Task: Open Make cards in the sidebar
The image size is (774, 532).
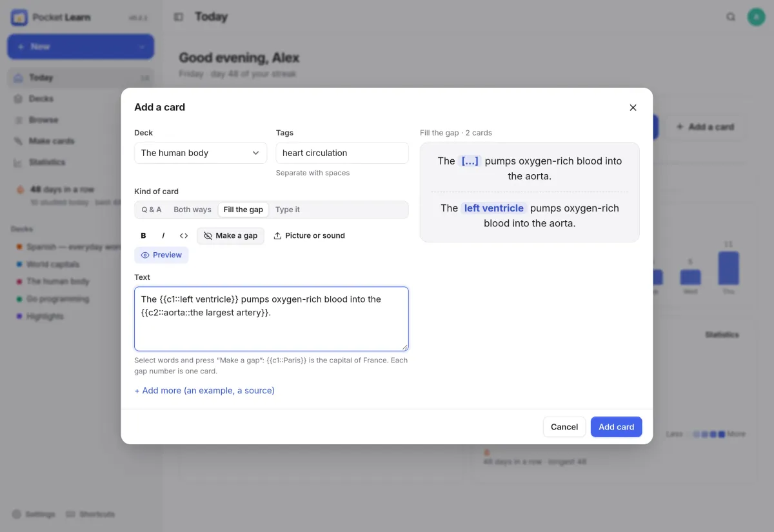Action: pyautogui.click(x=81, y=141)
